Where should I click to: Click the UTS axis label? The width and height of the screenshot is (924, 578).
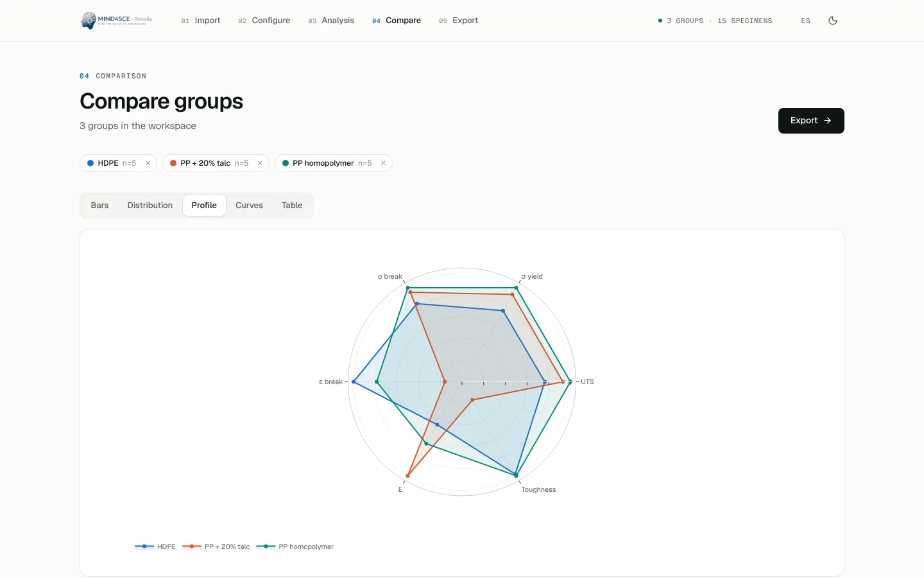coord(587,381)
